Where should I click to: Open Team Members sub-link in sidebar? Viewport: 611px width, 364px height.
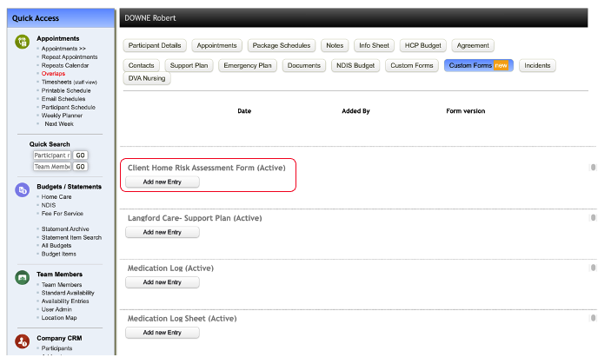point(62,285)
